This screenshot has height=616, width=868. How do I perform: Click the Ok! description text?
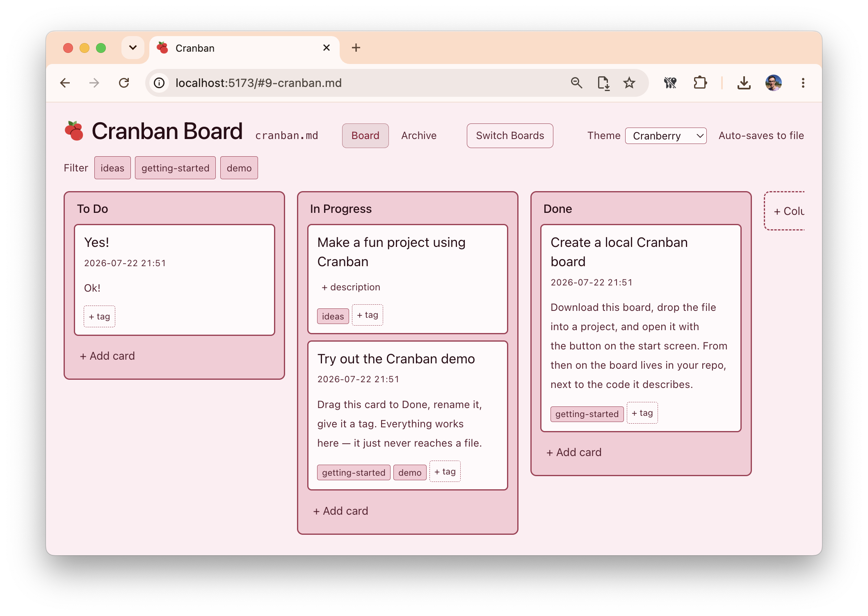pos(92,288)
